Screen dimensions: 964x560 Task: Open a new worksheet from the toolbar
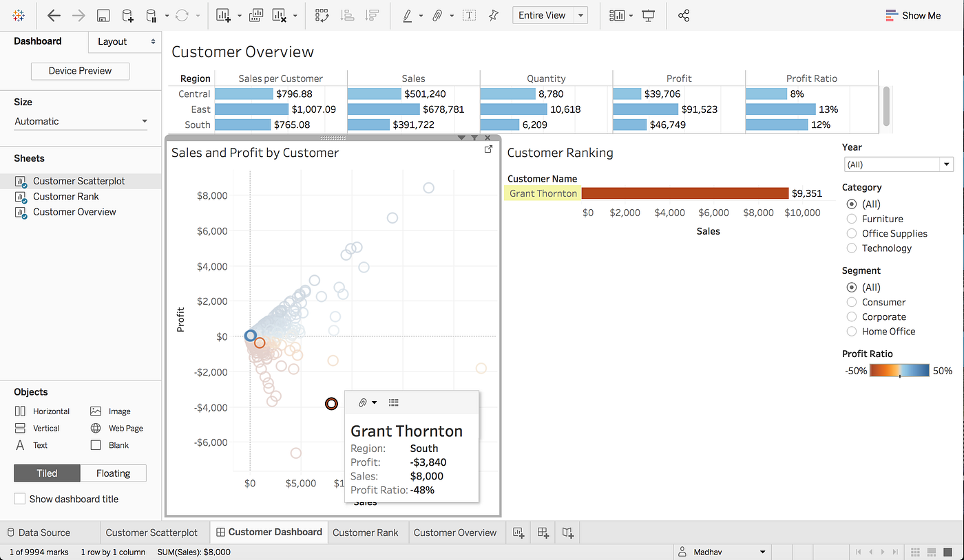pyautogui.click(x=222, y=15)
